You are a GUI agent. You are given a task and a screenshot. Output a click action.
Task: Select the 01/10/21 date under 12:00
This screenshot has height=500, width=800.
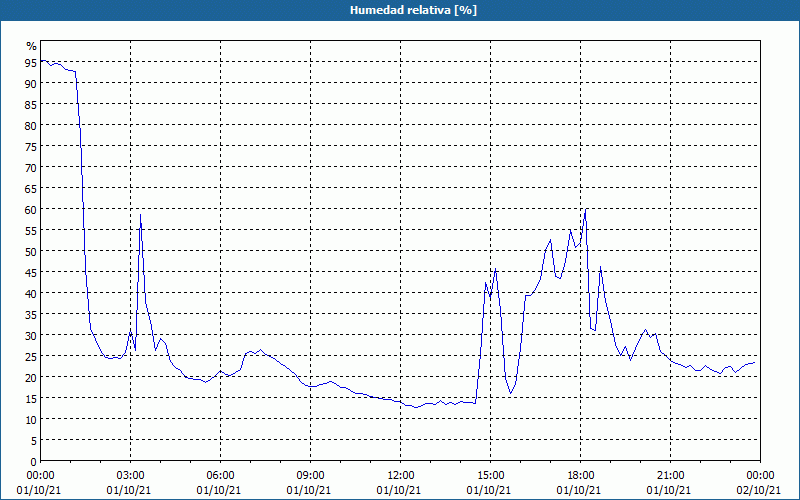[399, 490]
